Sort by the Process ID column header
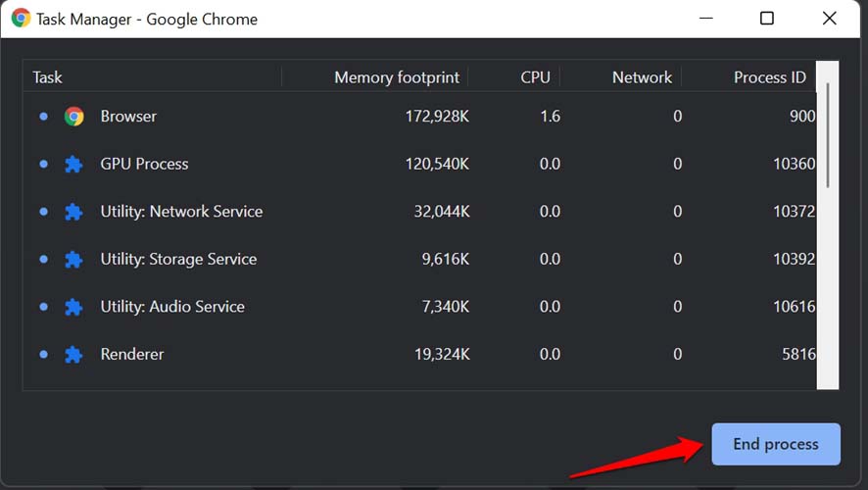Viewport: 868px width, 490px height. point(769,77)
